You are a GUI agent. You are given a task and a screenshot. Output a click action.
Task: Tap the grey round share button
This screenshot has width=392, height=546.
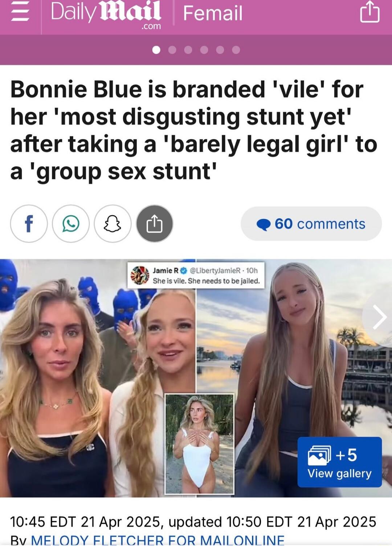[x=155, y=224]
